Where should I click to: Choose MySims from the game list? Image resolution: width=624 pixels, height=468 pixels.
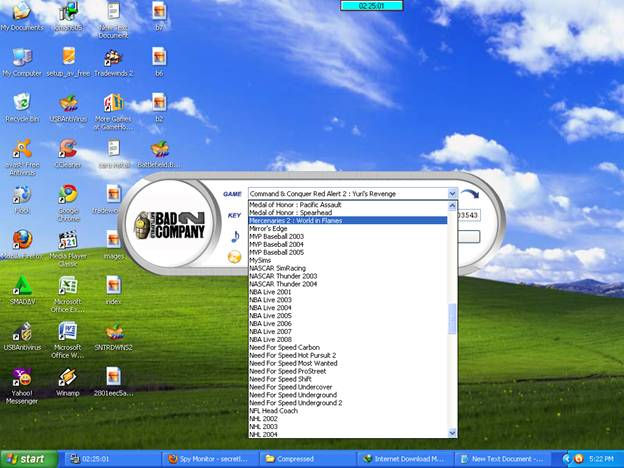tap(348, 260)
